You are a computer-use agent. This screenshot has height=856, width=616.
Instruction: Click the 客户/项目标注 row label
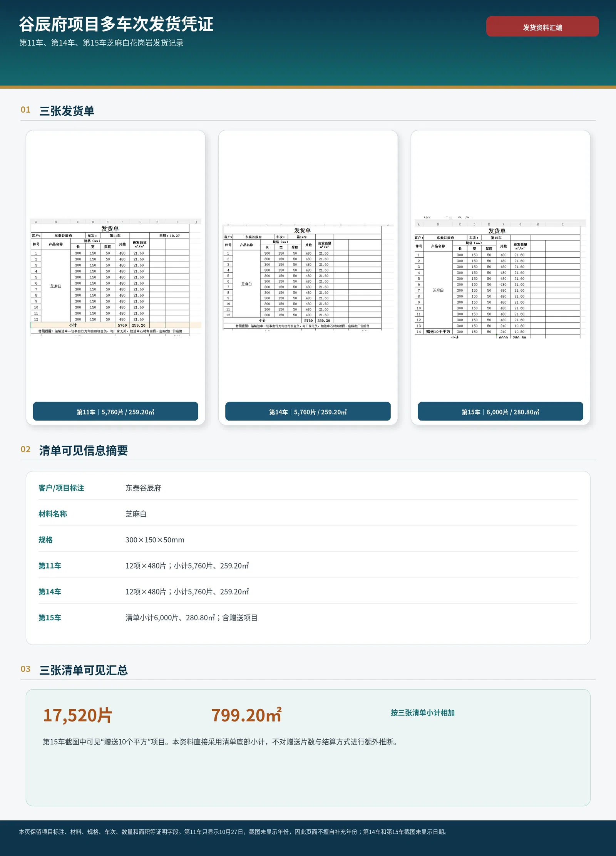tap(61, 488)
